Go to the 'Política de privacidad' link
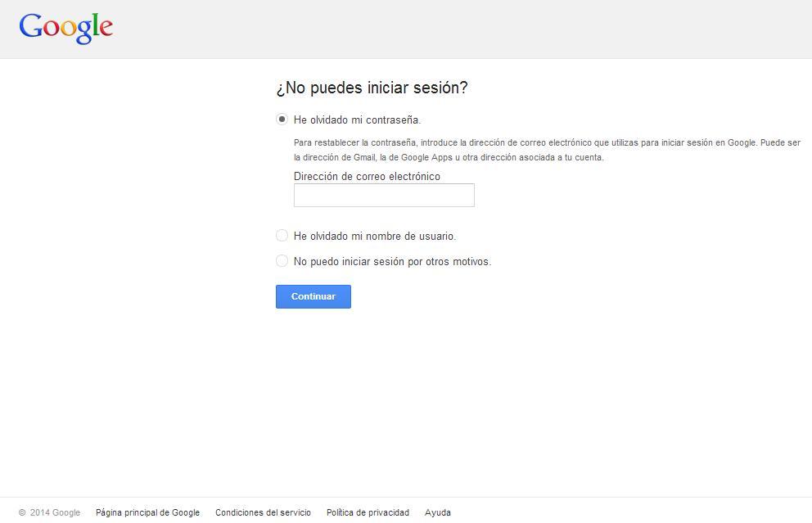This screenshot has width=812, height=523. 368,512
